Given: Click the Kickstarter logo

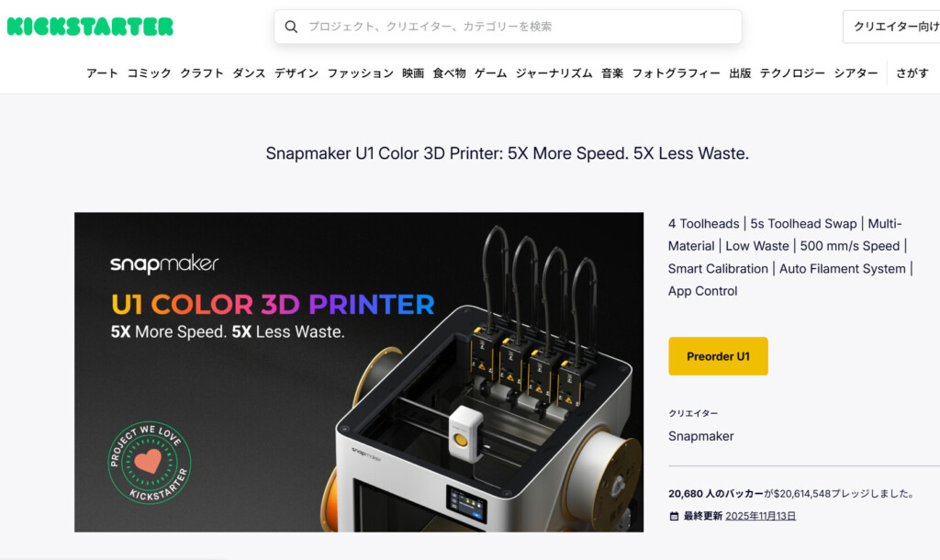Looking at the screenshot, I should click(x=90, y=27).
